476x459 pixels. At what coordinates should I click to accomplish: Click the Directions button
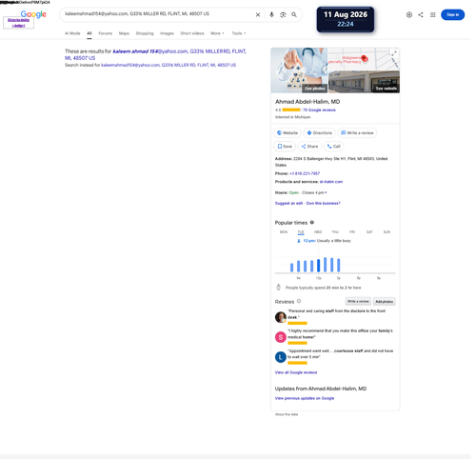point(320,132)
